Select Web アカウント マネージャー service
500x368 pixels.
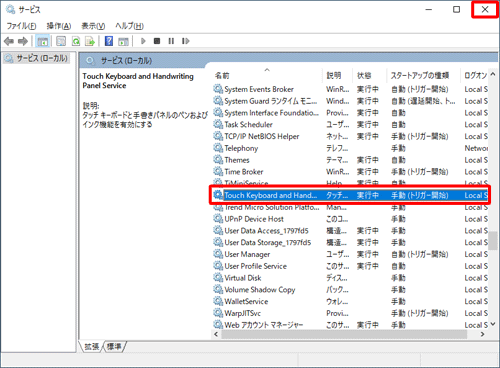pyautogui.click(x=350, y=325)
